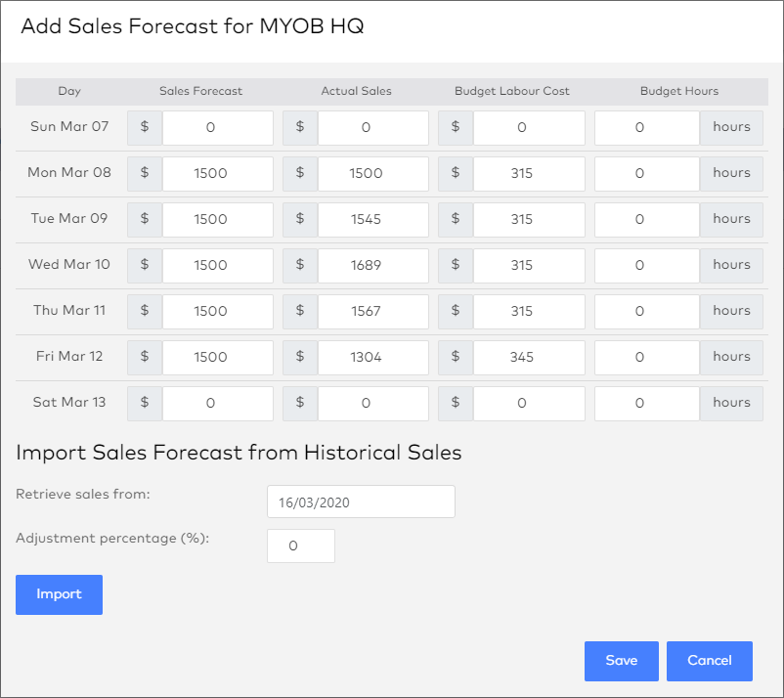Image resolution: width=784 pixels, height=698 pixels.
Task: Edit Sales Forecast for Sun Mar 07
Action: 217,128
